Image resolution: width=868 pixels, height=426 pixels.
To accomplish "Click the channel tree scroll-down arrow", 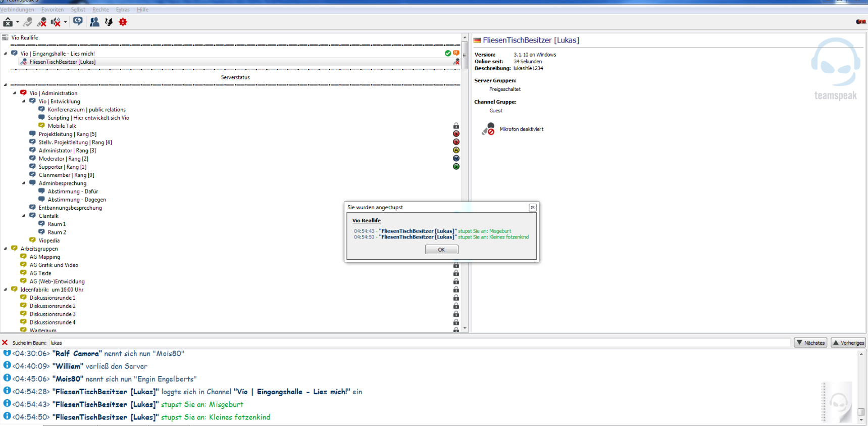I will pyautogui.click(x=465, y=328).
